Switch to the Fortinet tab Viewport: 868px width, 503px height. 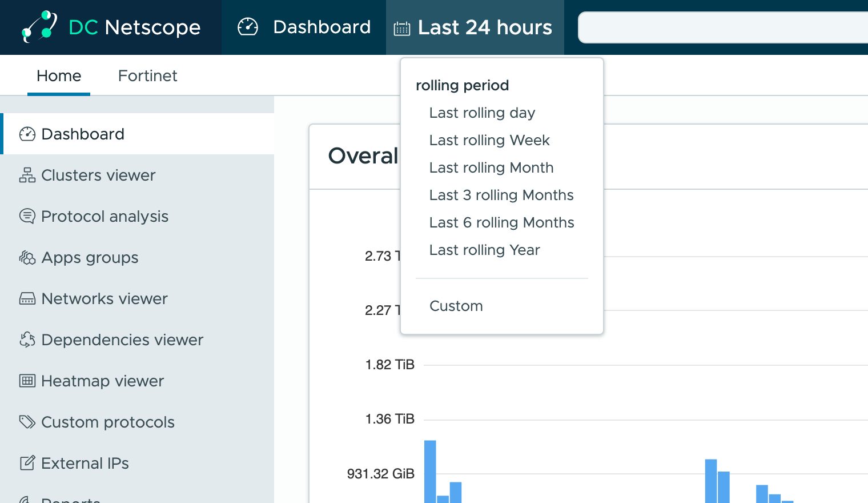(147, 75)
